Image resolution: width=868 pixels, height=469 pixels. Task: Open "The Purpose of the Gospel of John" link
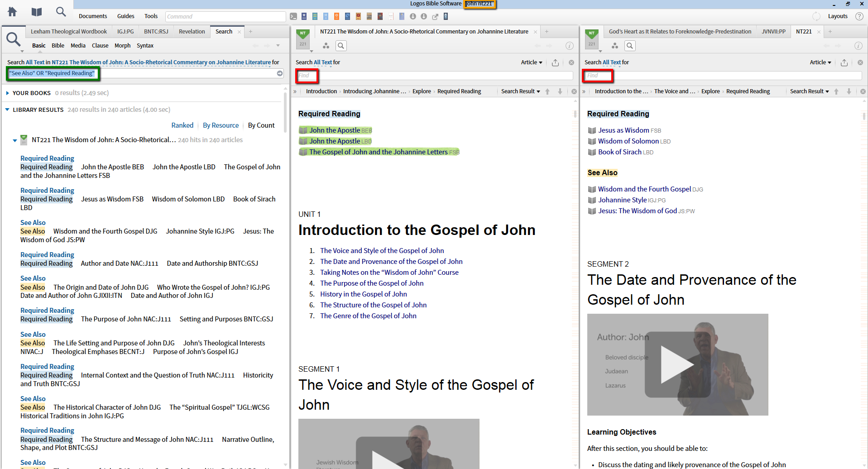[372, 283]
